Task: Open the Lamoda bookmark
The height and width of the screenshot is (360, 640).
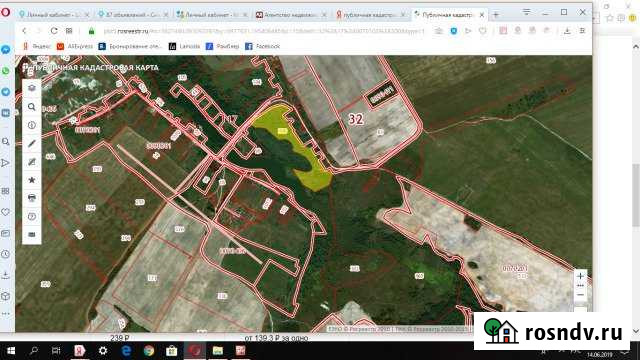Action: pyautogui.click(x=184, y=47)
